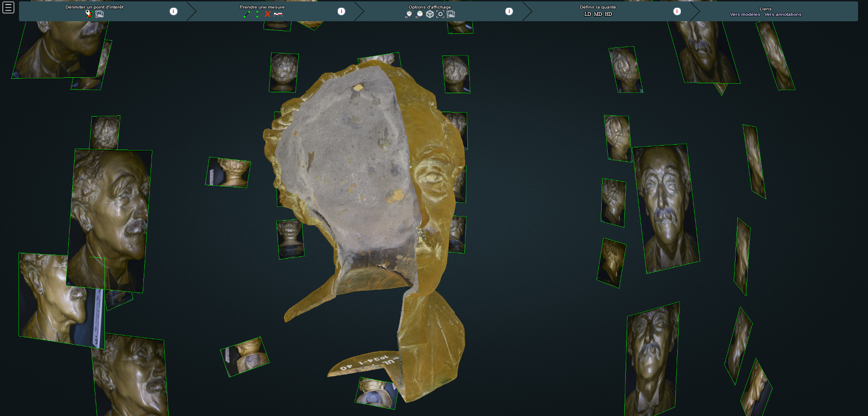Screen dimensions: 868x416
Task: Set quality to LD
Action: click(587, 14)
